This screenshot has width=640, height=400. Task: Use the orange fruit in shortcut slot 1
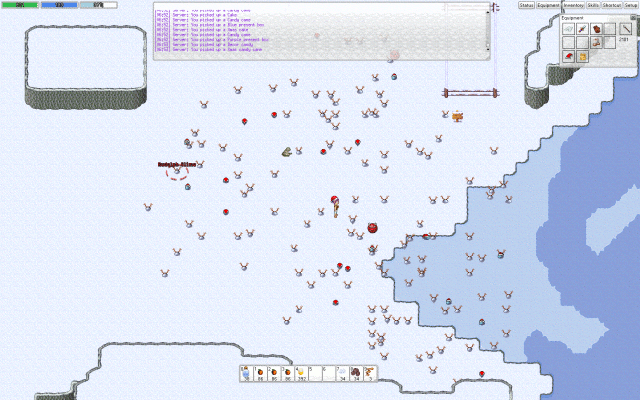tap(260, 373)
